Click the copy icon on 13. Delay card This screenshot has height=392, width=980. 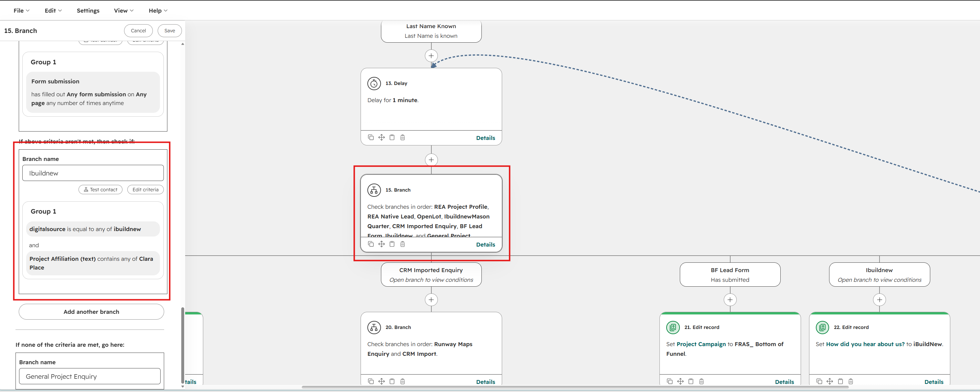click(x=371, y=137)
